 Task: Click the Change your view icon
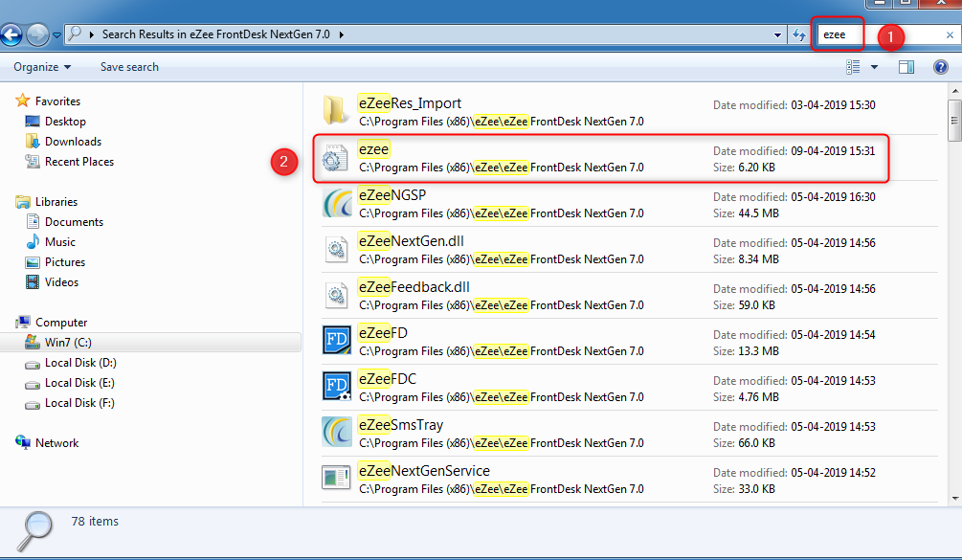(x=853, y=67)
